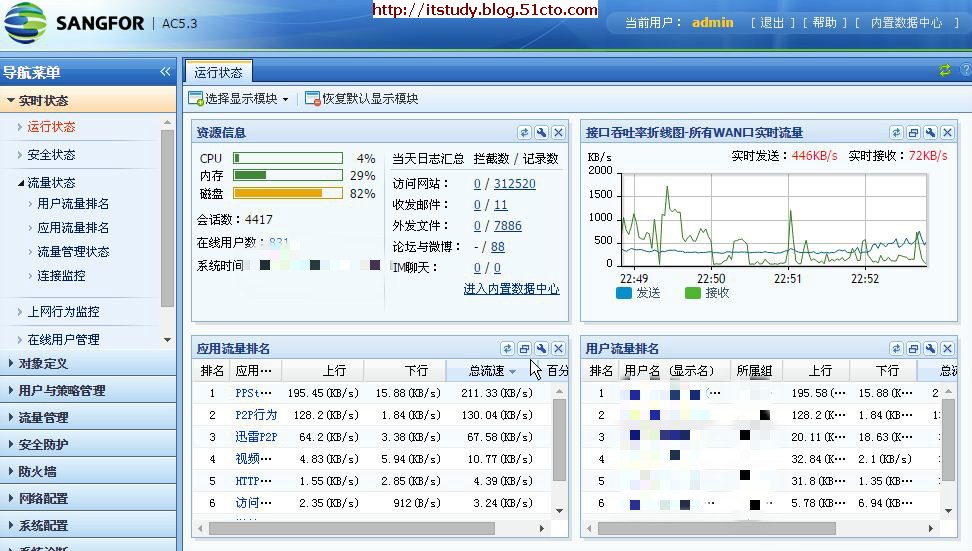Open the 内置数据中心 header link
The height and width of the screenshot is (551, 972).
[906, 23]
